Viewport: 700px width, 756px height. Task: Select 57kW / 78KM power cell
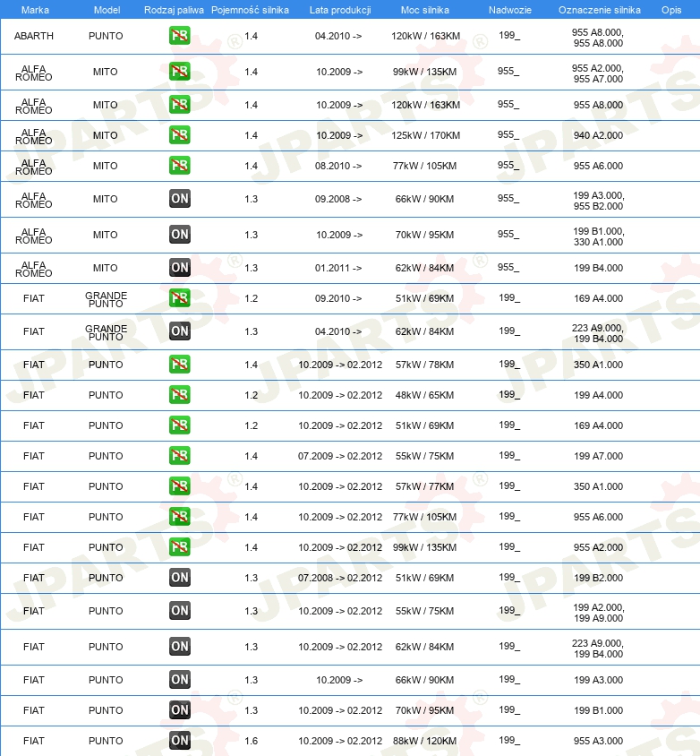tap(424, 365)
